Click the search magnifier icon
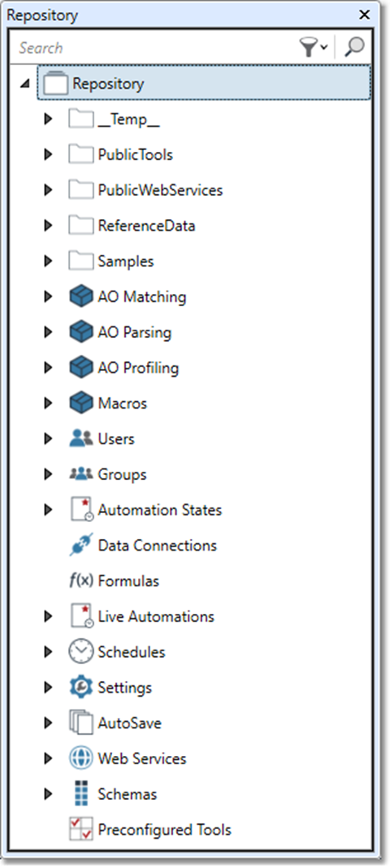Screen dimensions: 390x868 coord(354,48)
